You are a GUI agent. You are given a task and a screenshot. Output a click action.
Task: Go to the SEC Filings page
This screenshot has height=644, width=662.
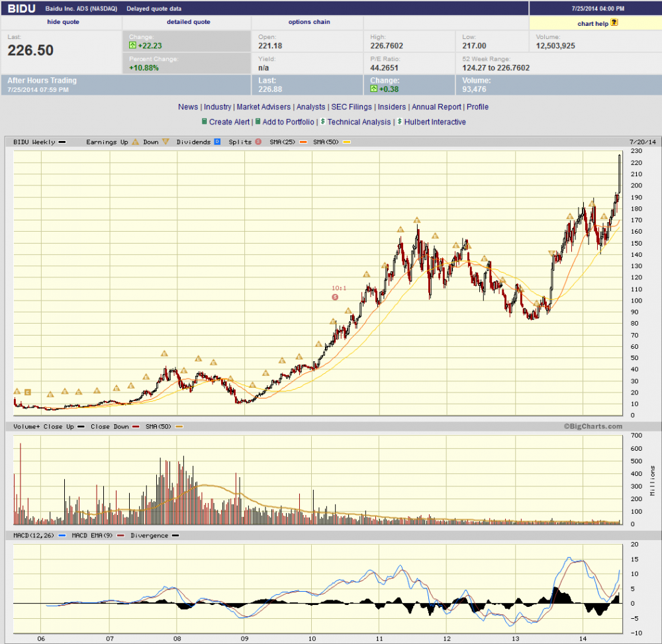[352, 107]
